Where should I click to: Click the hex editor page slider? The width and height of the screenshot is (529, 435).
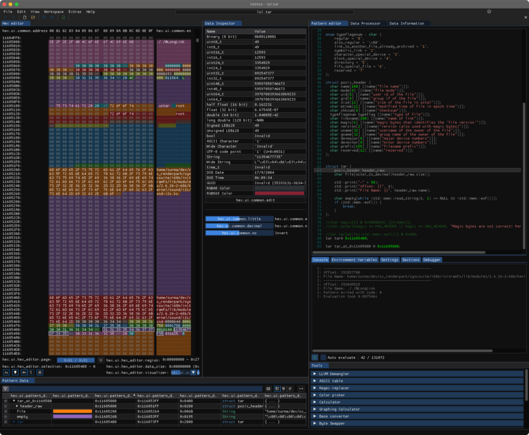(x=76, y=360)
